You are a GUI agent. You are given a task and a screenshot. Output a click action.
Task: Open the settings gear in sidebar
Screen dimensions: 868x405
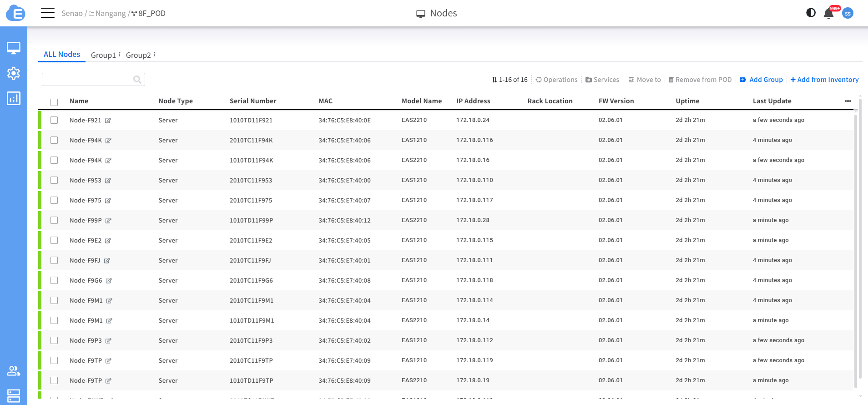pyautogui.click(x=14, y=73)
